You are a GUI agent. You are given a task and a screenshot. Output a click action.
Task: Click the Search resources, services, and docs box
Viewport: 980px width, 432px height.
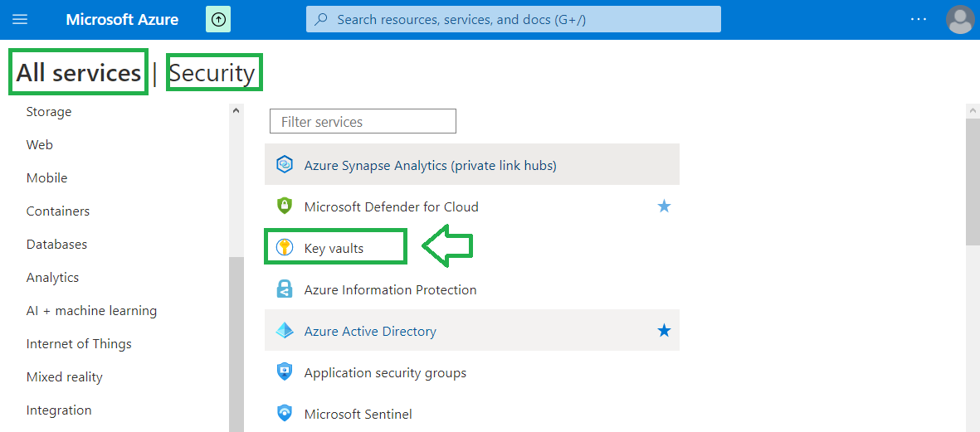513,19
